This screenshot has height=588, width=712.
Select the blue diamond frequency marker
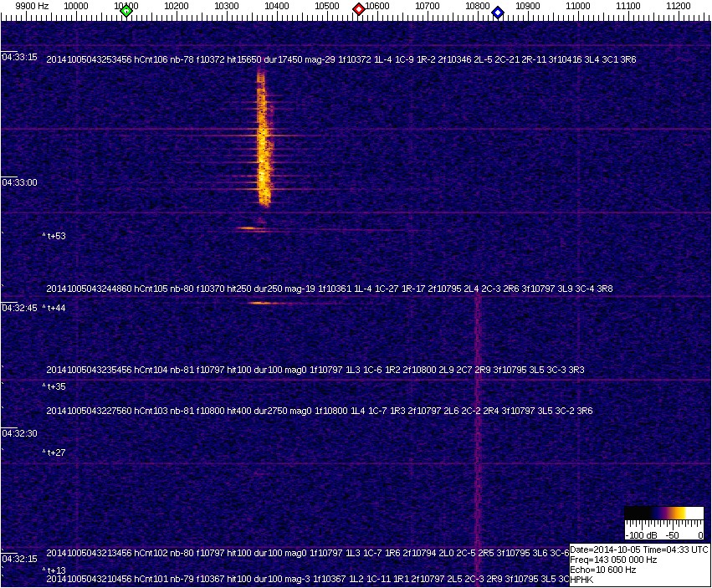click(x=498, y=13)
